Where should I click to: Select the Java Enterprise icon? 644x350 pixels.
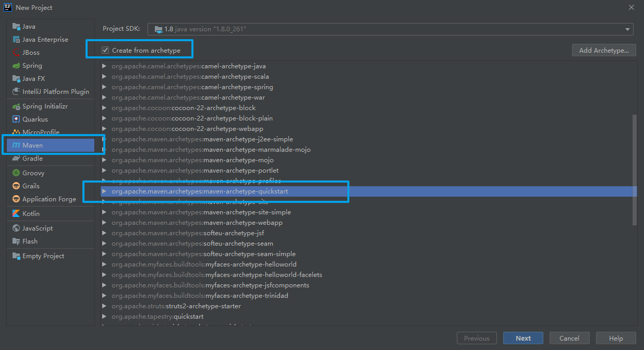pyautogui.click(x=16, y=40)
